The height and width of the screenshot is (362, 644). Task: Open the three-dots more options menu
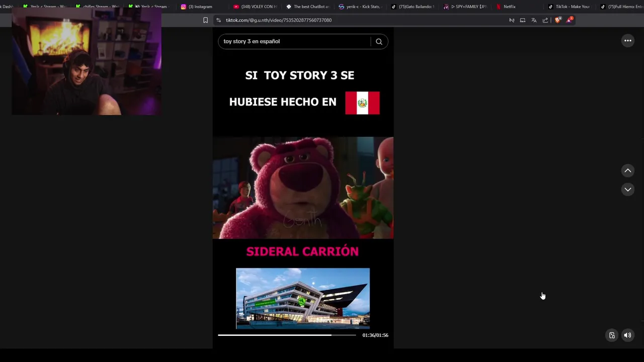point(628,41)
